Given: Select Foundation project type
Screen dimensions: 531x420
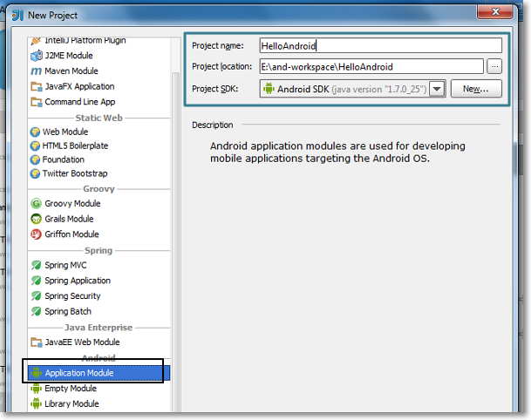Looking at the screenshot, I should click(64, 159).
